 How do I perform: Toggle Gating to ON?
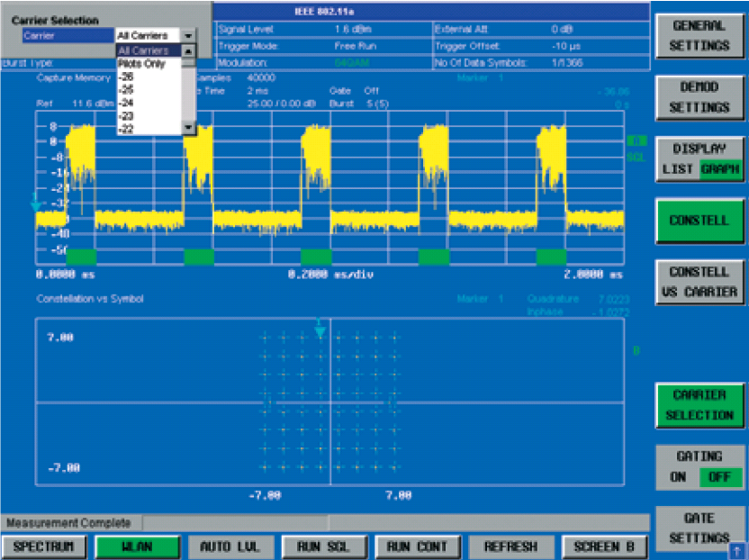tap(677, 477)
